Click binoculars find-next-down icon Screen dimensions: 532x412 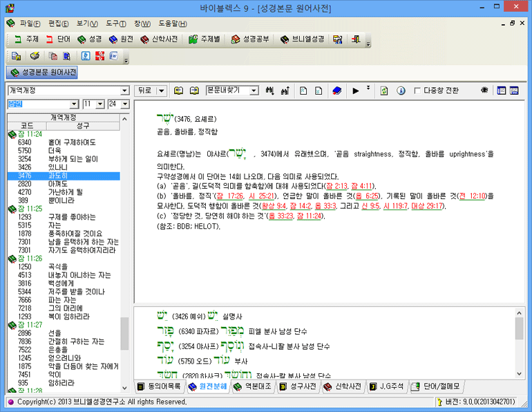click(x=269, y=91)
